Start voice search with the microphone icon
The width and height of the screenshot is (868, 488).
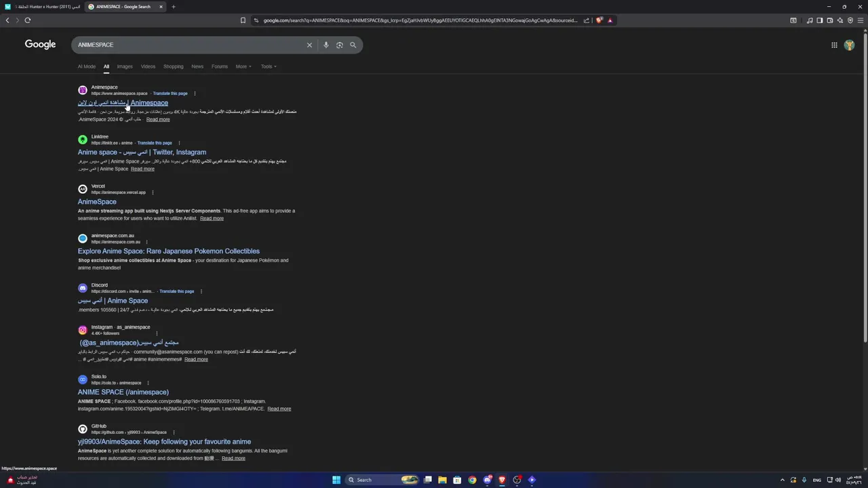pyautogui.click(x=326, y=45)
